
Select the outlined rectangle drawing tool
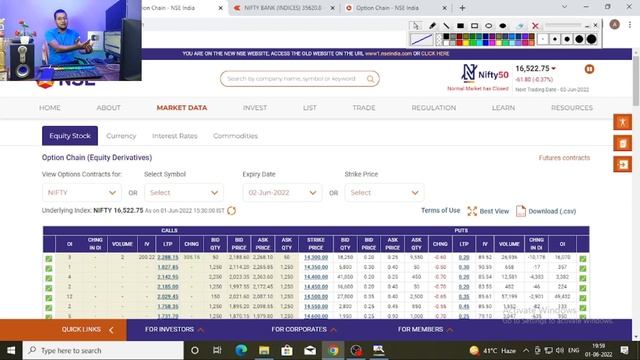tap(474, 26)
